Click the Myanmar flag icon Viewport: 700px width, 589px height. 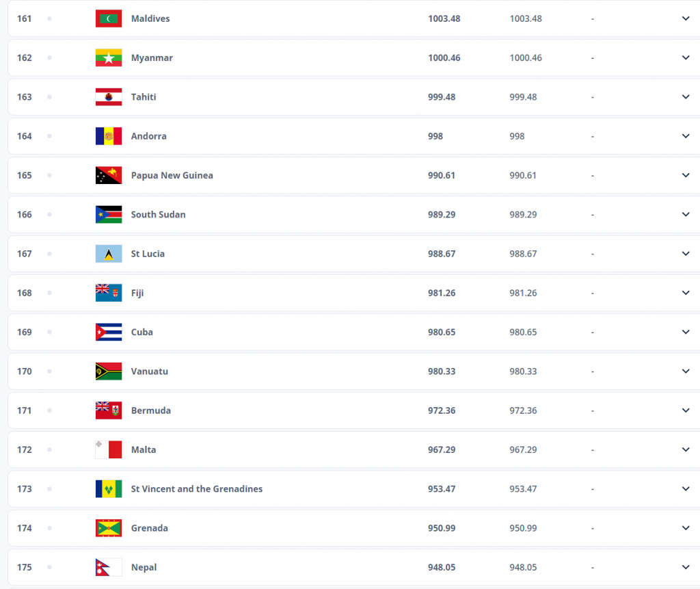[109, 57]
